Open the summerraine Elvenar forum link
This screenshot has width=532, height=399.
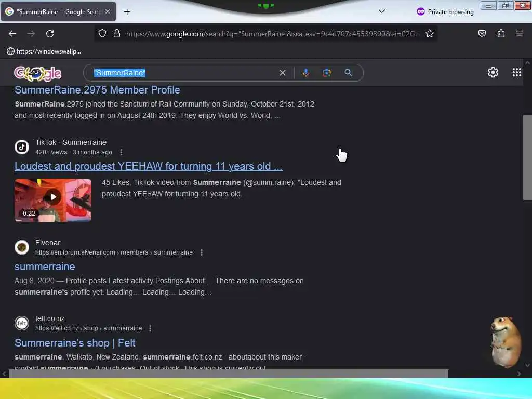(x=45, y=267)
